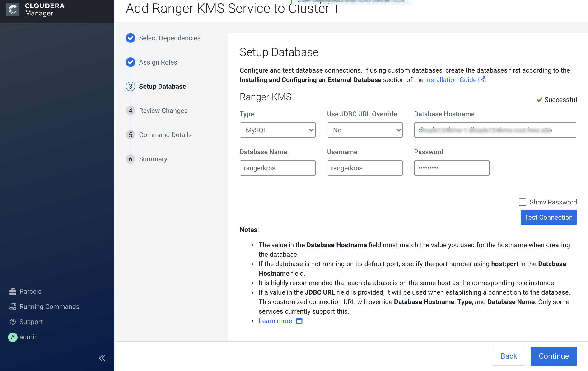The image size is (588, 371).
Task: Click the Ranger KMS section heading
Action: (266, 97)
